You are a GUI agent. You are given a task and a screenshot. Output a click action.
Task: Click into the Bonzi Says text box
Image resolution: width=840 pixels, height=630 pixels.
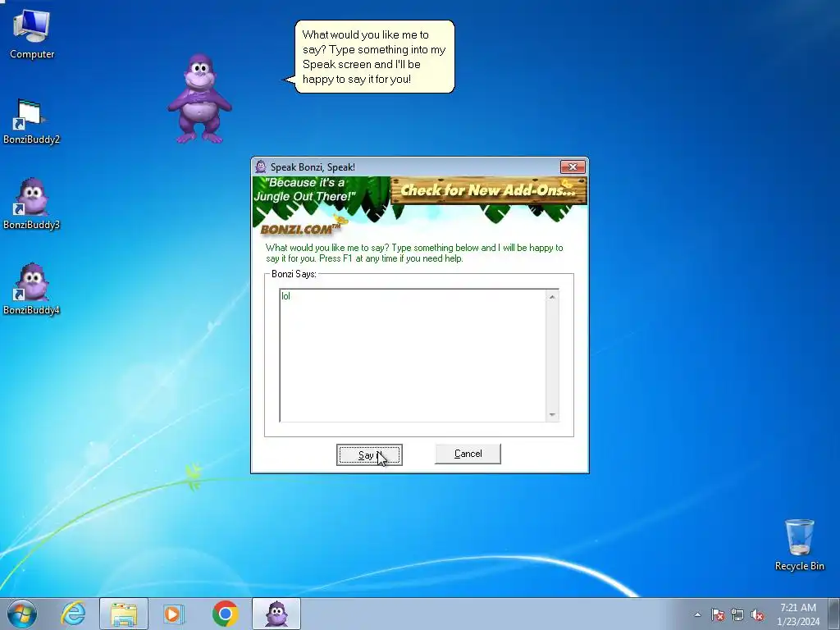tap(413, 356)
